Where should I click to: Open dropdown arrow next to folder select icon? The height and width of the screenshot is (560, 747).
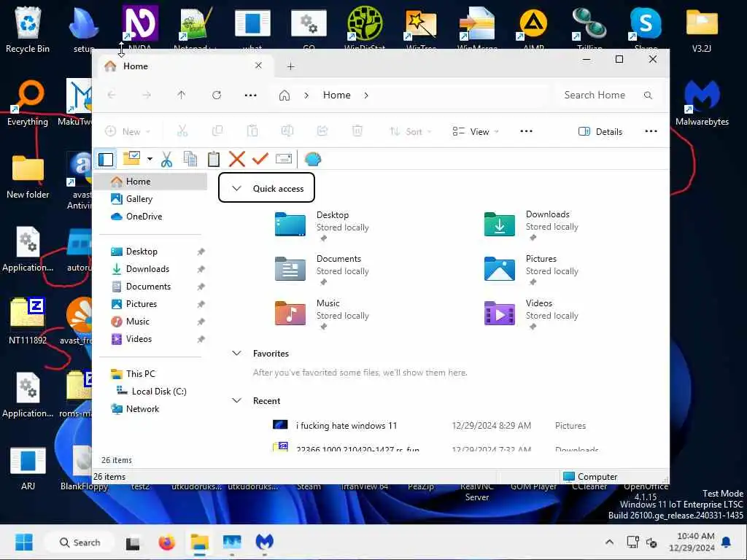[150, 159]
